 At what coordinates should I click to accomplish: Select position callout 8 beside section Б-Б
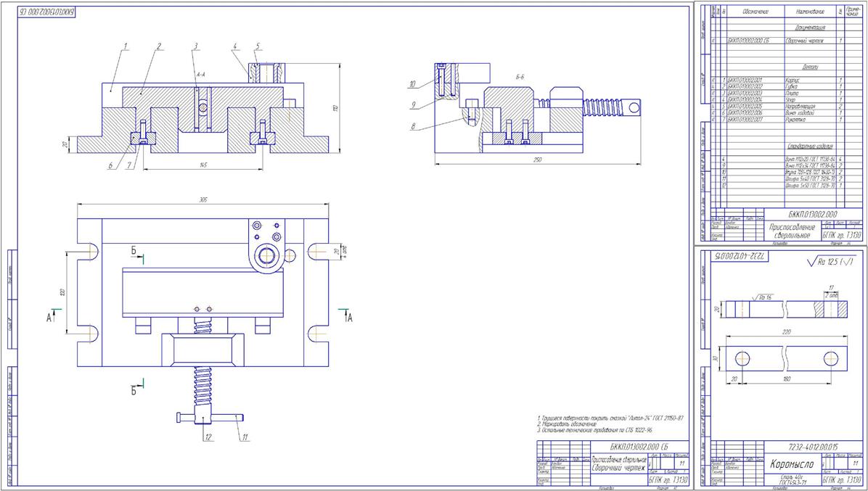414,125
